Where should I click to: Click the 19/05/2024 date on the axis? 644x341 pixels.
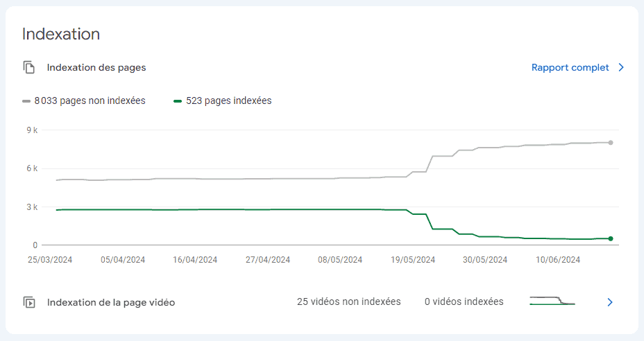[412, 260]
